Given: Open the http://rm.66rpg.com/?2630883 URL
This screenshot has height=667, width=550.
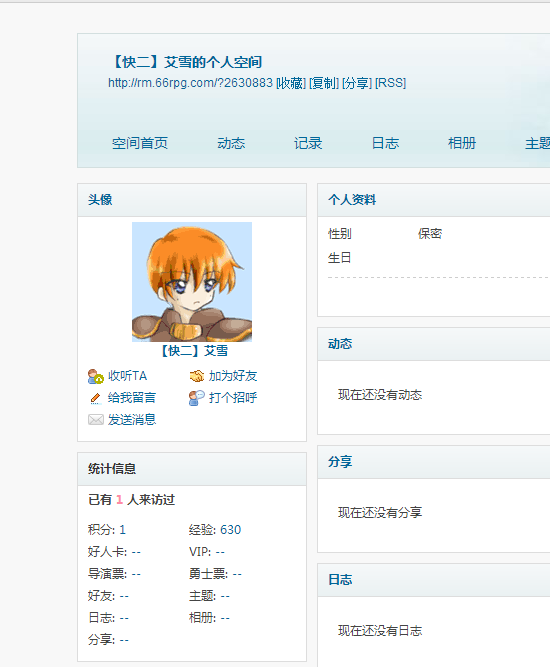Looking at the screenshot, I should (x=190, y=83).
